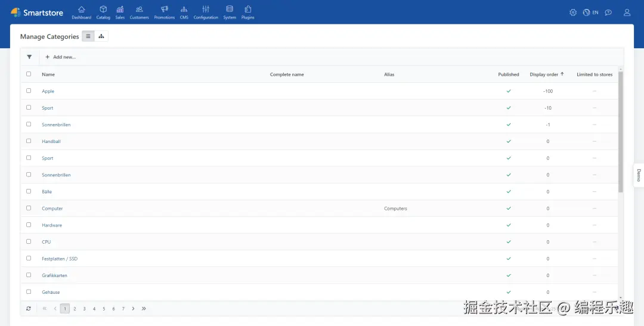Image resolution: width=644 pixels, height=326 pixels.
Task: Sort by the Name column header
Action: point(48,74)
